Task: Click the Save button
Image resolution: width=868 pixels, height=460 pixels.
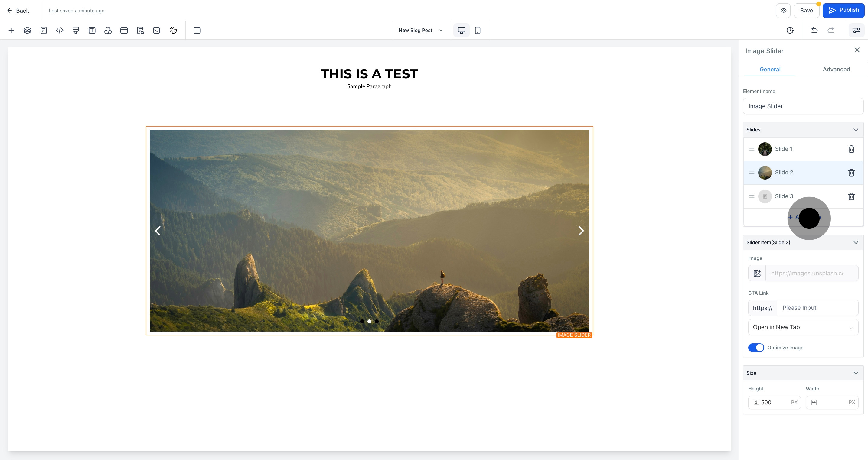Action: [x=806, y=11]
